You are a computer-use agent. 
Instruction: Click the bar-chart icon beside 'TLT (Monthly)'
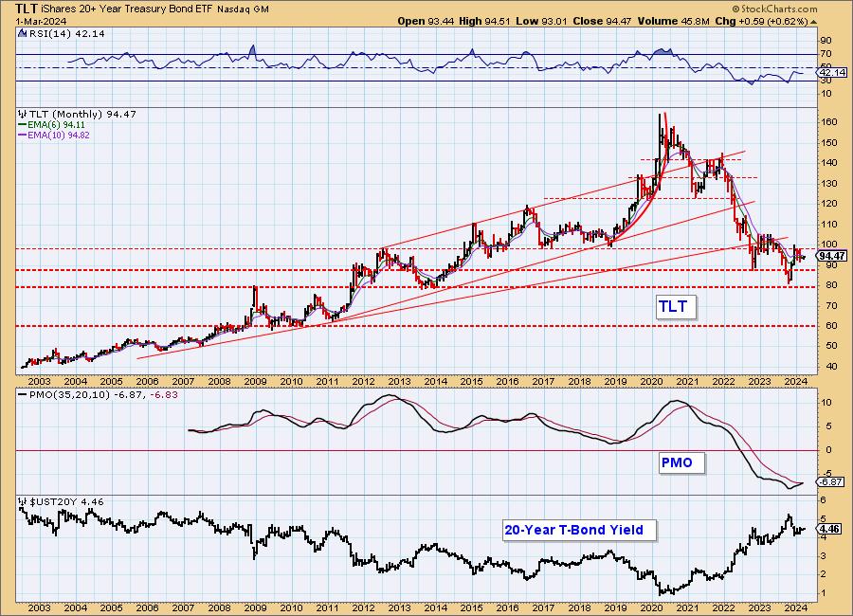22,115
